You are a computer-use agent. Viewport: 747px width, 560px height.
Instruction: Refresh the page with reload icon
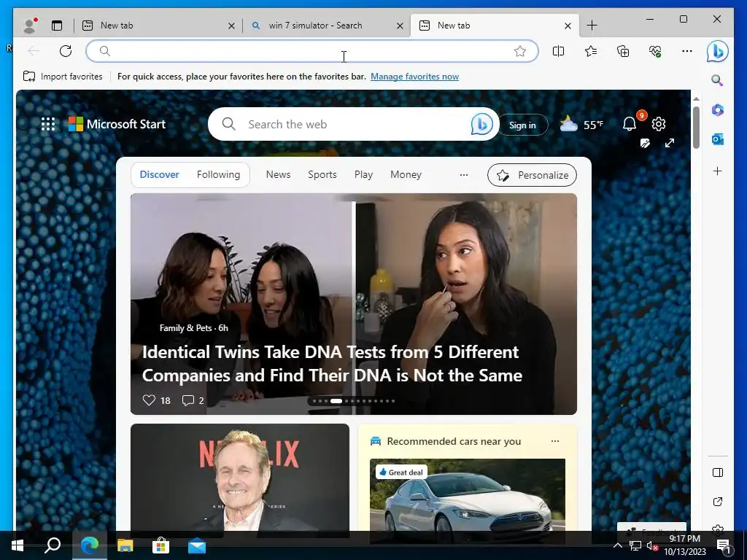pos(66,51)
